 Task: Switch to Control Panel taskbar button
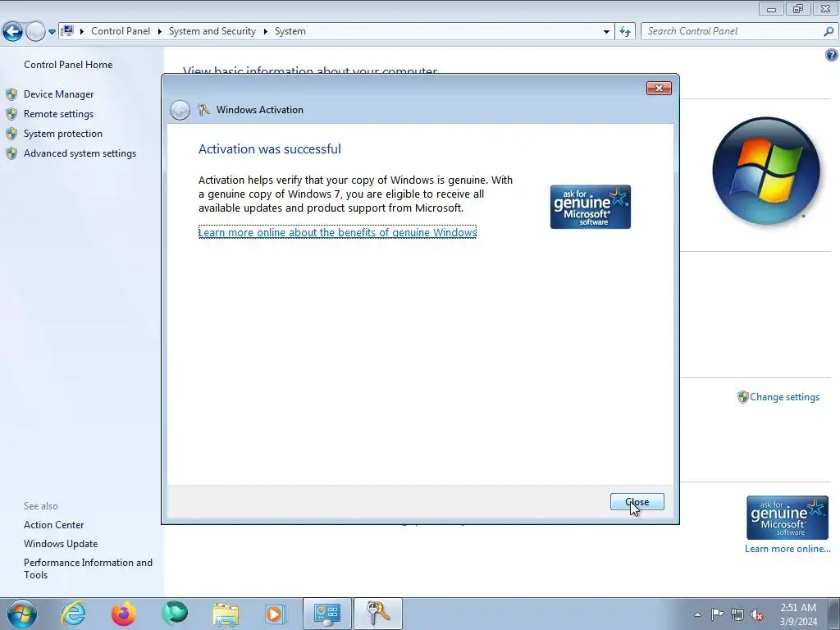(327, 614)
